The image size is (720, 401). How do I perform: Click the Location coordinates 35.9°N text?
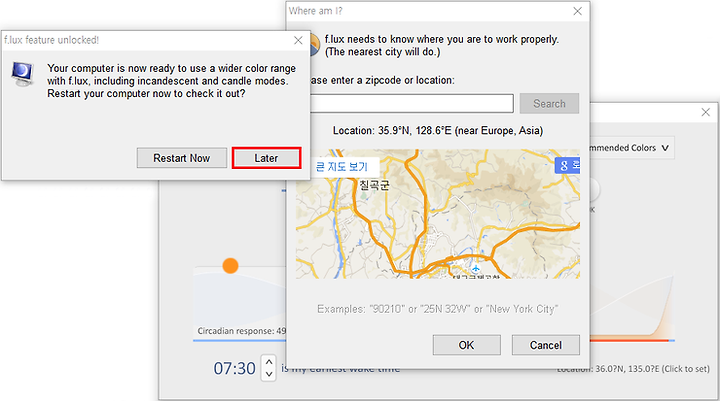(438, 130)
